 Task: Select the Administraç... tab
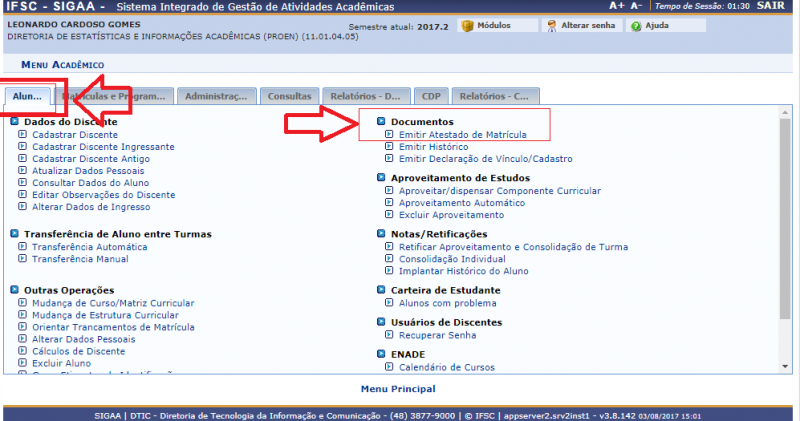tap(216, 96)
